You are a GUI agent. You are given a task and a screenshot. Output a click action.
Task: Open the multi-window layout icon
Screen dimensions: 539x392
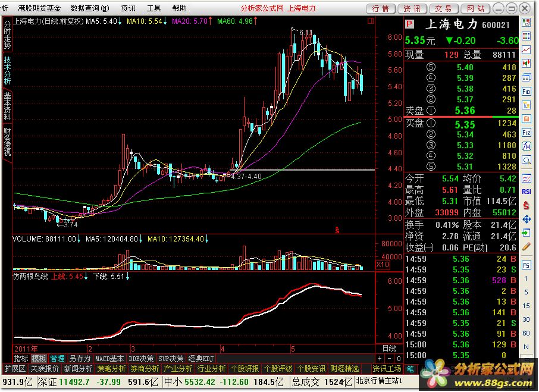[527, 78]
